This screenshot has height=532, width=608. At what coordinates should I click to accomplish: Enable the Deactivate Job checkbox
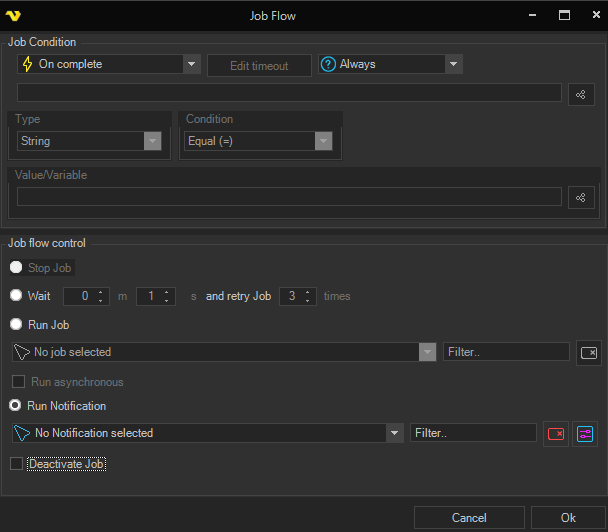(x=16, y=464)
